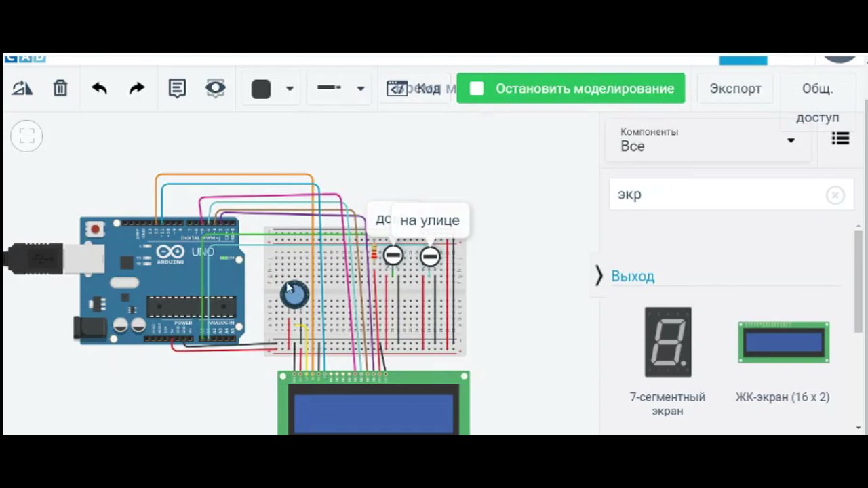The width and height of the screenshot is (868, 488).
Task: Clear the search text with X
Action: [x=835, y=195]
